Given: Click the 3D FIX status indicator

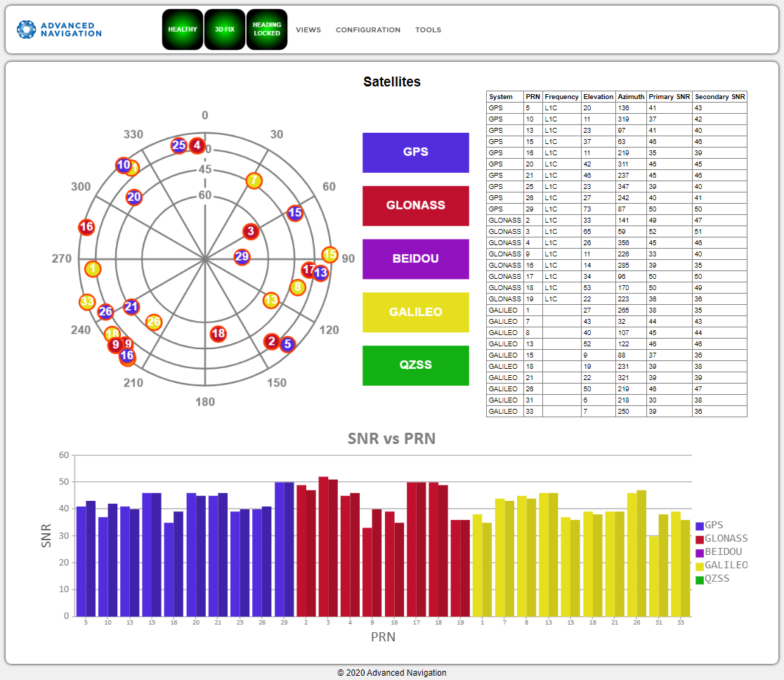Looking at the screenshot, I should pos(225,30).
